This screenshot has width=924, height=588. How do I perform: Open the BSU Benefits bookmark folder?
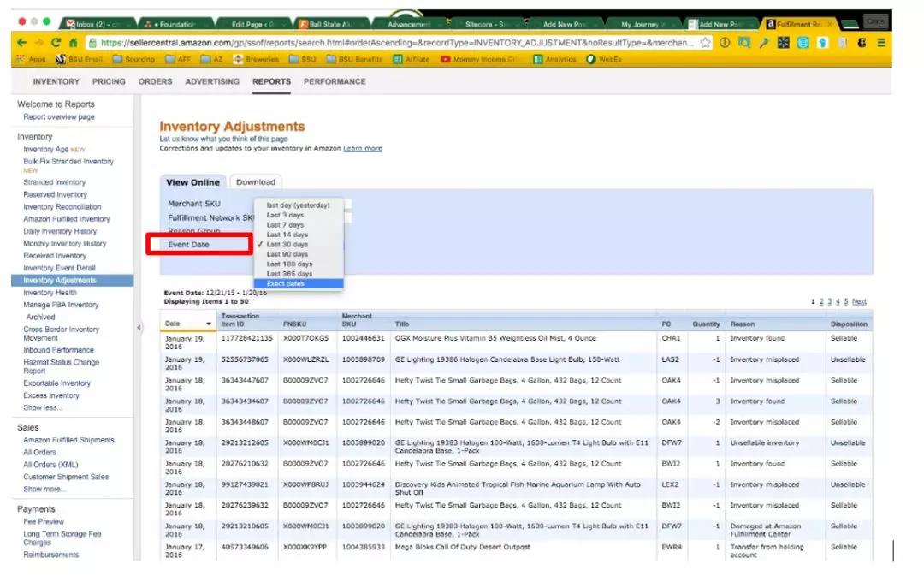pos(354,60)
